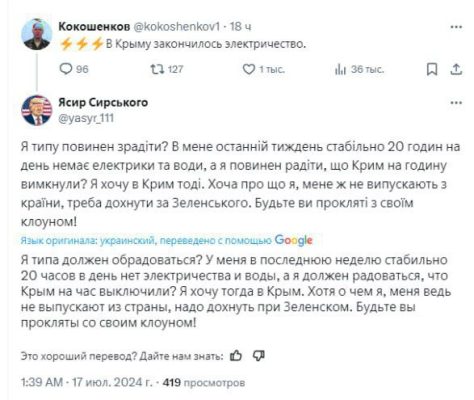Bookmark the Кокошенков tweet
Screen dimensions: 474x400
[x=432, y=69]
